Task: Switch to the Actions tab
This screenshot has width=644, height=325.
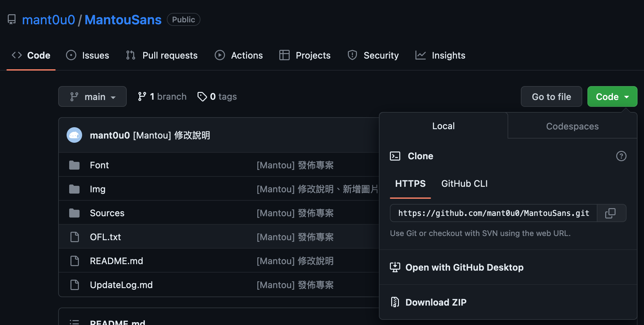Action: click(239, 55)
